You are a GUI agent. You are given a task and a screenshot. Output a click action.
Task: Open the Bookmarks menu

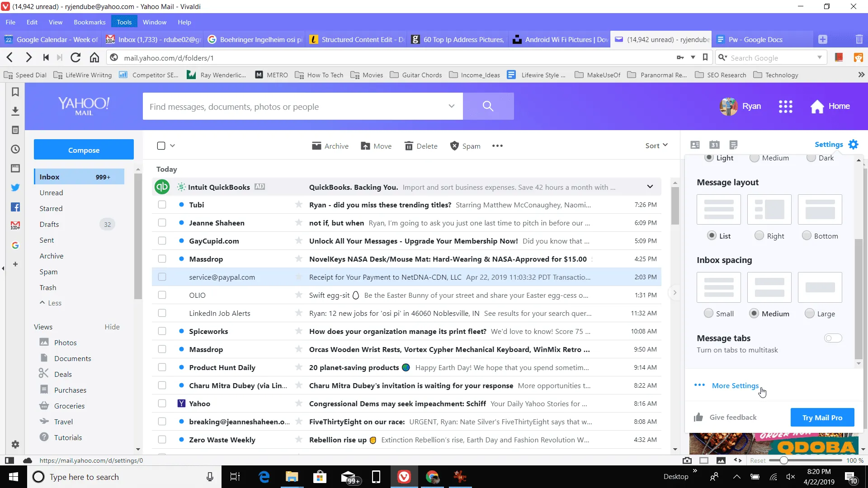click(90, 22)
